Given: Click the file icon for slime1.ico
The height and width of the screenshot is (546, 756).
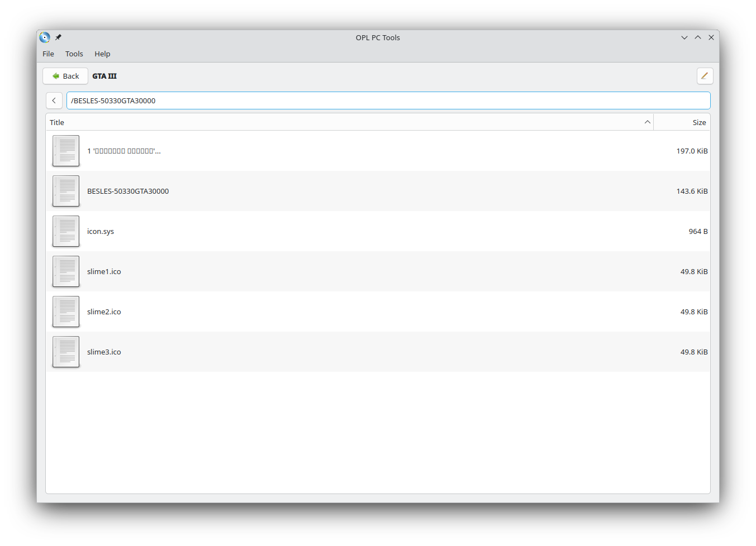Looking at the screenshot, I should click(66, 271).
